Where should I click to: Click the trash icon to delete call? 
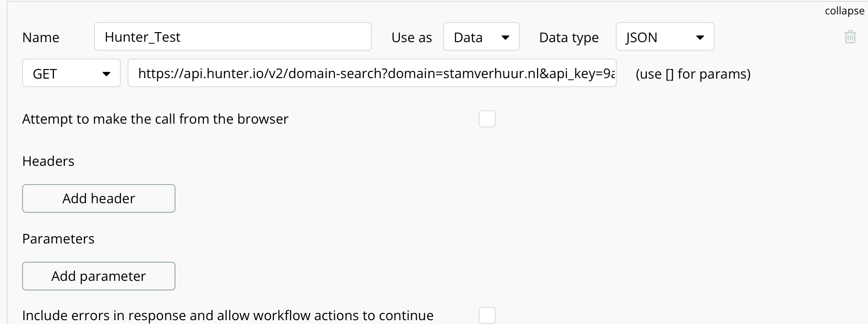[850, 37]
